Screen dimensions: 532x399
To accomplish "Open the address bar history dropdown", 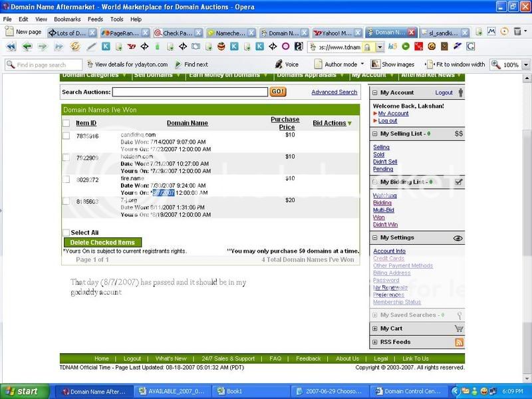I will (380, 47).
